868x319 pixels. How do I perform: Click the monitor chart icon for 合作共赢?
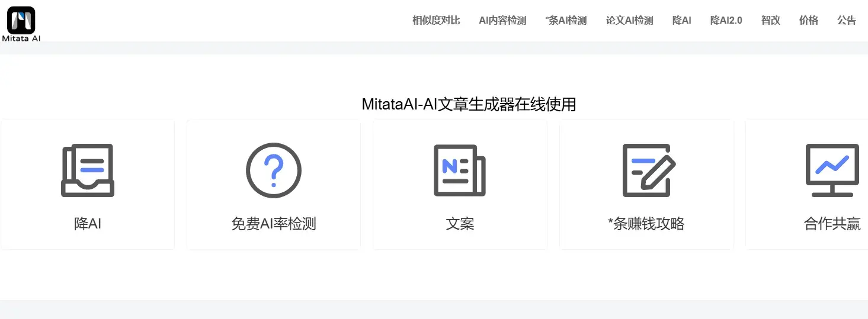tap(832, 170)
